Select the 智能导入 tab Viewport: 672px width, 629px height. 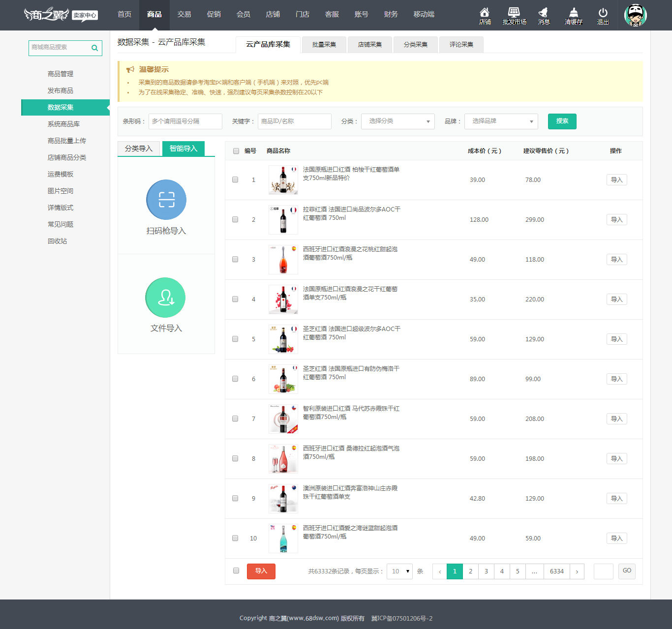[183, 149]
